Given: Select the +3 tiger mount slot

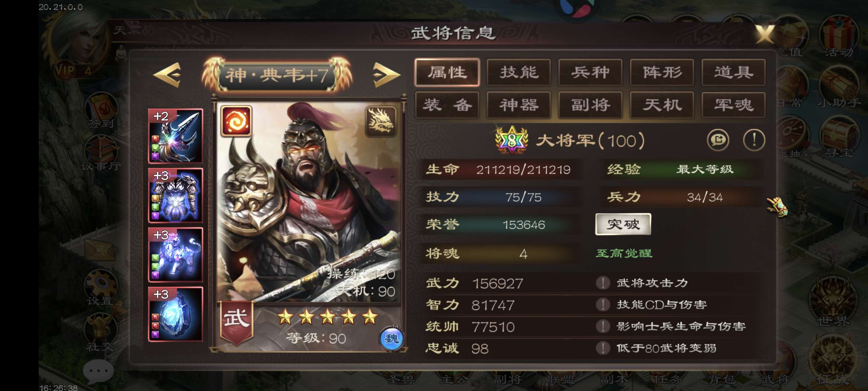Looking at the screenshot, I should (175, 255).
